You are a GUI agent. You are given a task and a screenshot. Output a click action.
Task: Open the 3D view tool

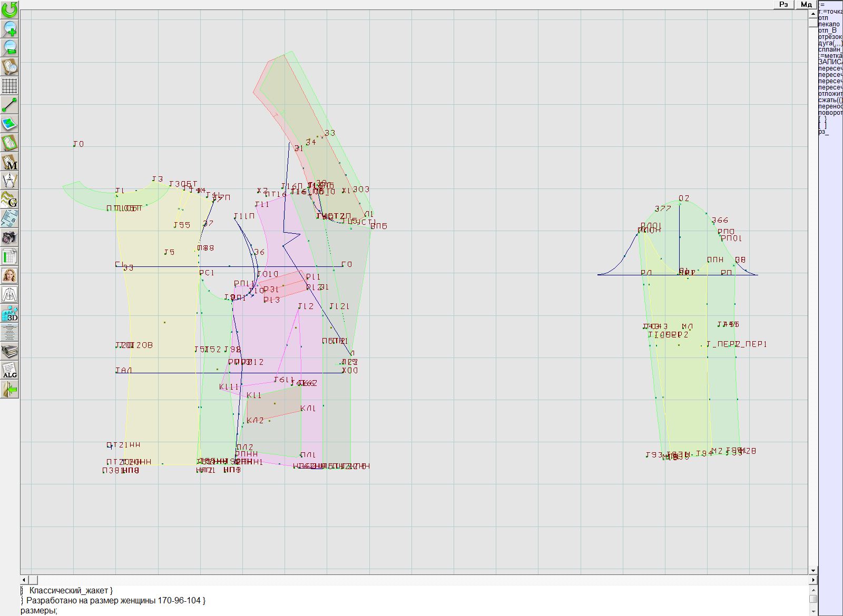pos(9,313)
